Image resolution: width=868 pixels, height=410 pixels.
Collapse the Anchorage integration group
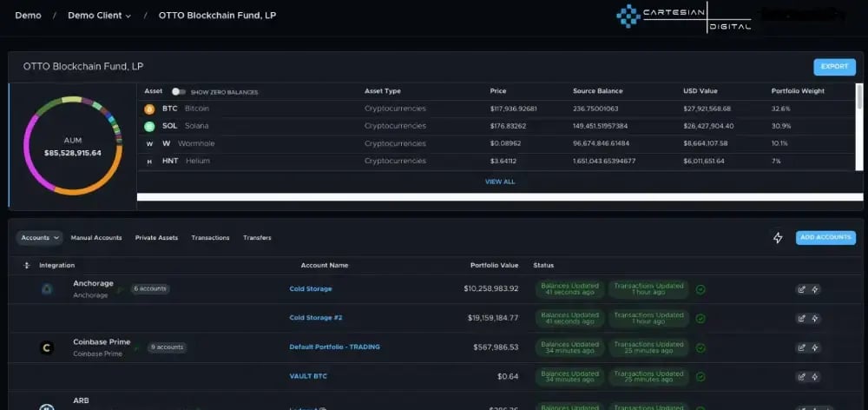click(120, 288)
